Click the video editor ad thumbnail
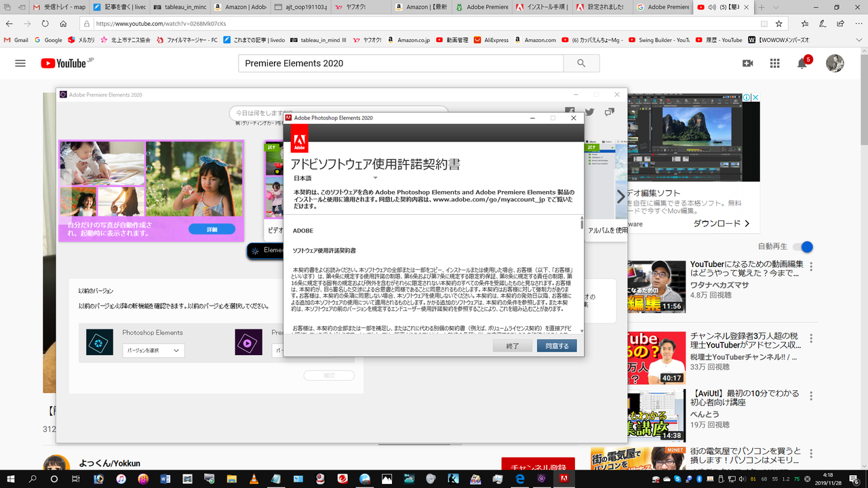 [x=694, y=138]
